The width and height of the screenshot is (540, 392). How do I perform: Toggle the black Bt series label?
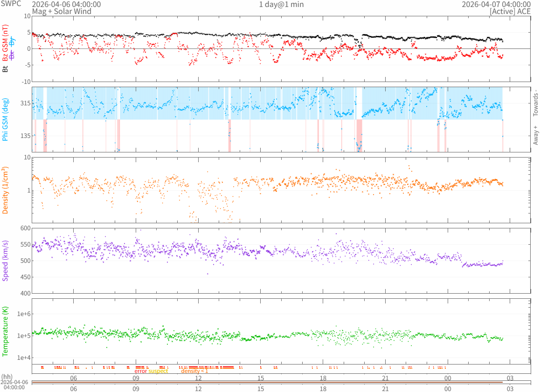(x=6, y=69)
